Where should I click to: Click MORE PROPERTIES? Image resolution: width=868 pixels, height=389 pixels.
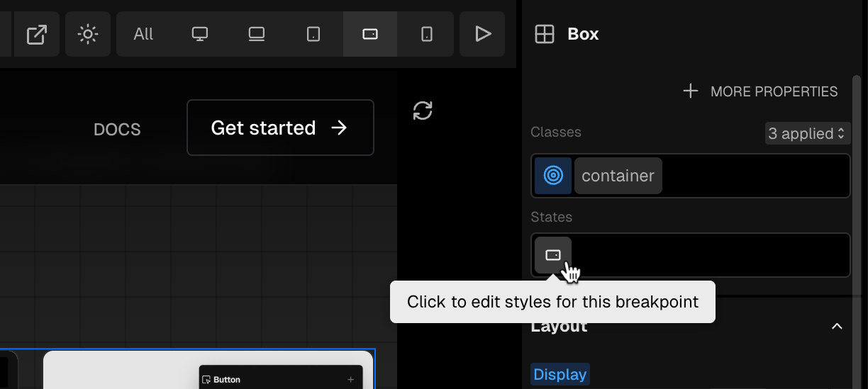(x=760, y=91)
